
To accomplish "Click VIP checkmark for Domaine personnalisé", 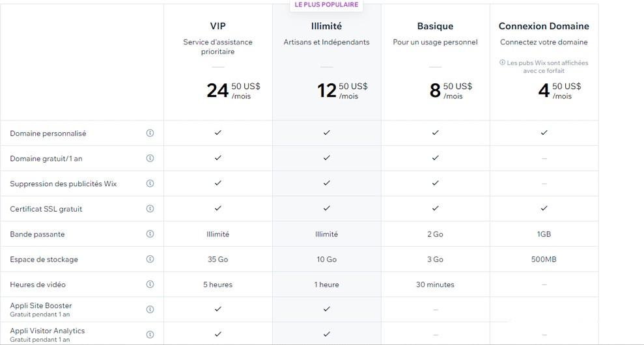I will [217, 133].
